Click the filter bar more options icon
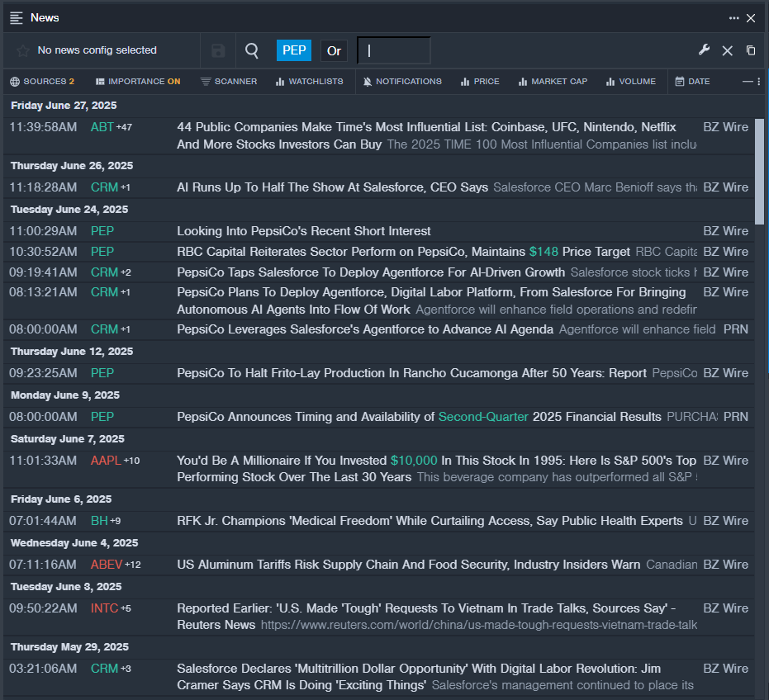The width and height of the screenshot is (769, 700). [759, 82]
